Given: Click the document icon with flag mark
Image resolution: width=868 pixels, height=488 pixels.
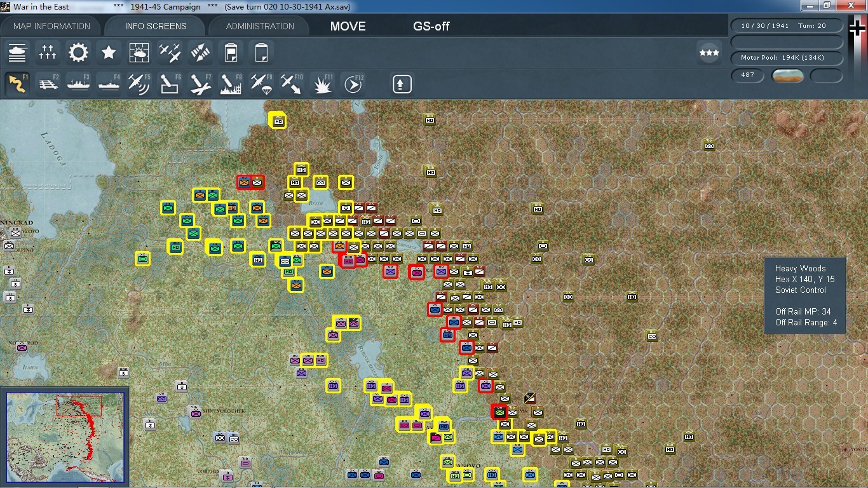Looking at the screenshot, I should pos(231,52).
